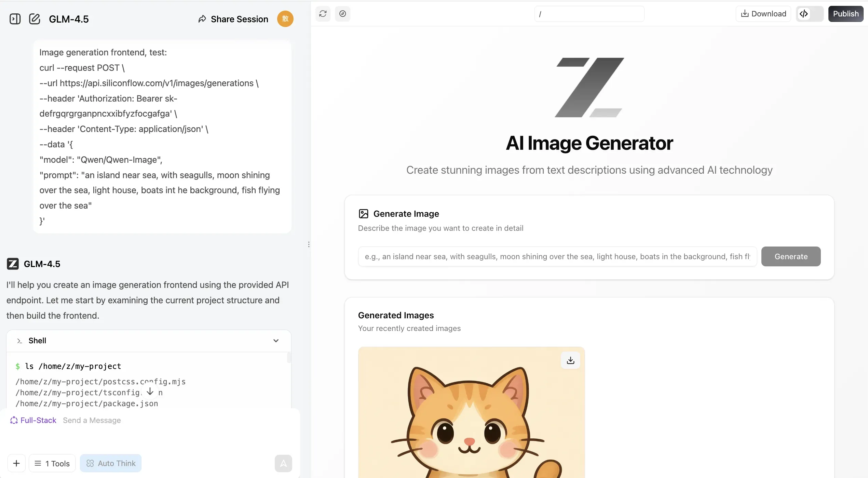Toggle Auto Think mode
The width and height of the screenshot is (868, 478).
coord(111,463)
